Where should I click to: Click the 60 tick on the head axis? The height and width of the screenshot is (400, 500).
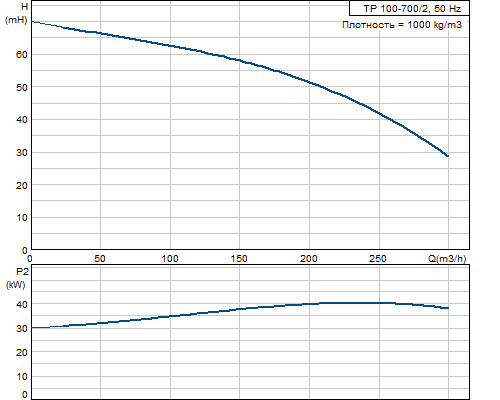click(22, 54)
